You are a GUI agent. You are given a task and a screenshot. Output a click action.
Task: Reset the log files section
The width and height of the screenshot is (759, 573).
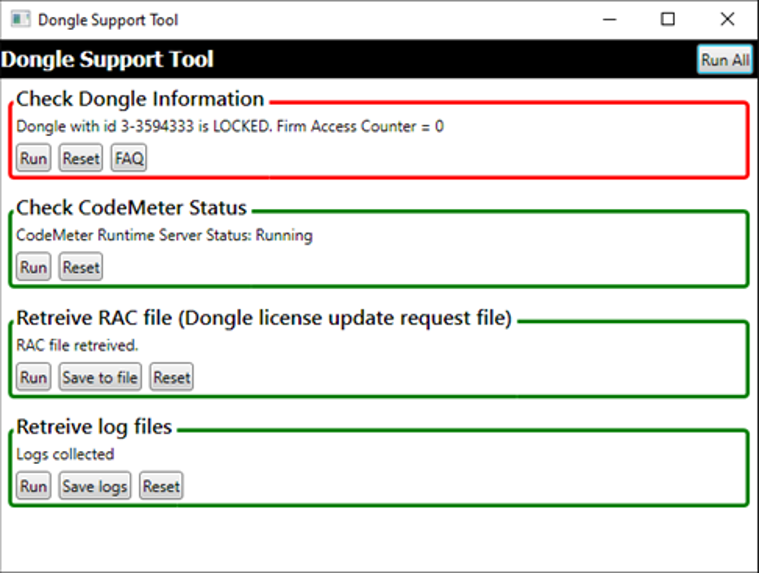[x=161, y=486]
